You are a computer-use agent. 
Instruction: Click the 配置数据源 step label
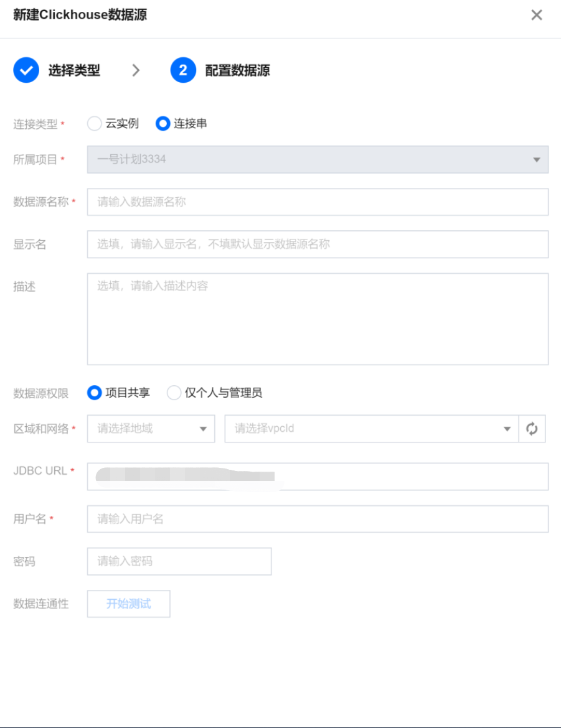click(237, 70)
